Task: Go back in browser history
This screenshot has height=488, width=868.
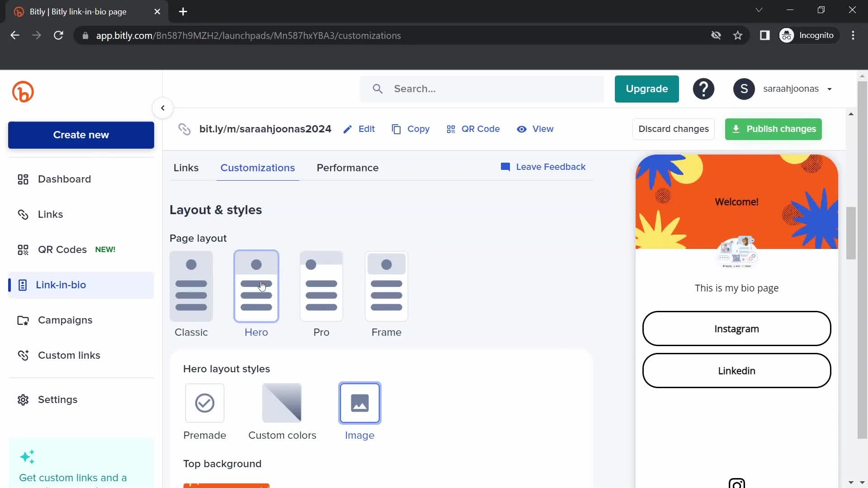Action: (15, 35)
